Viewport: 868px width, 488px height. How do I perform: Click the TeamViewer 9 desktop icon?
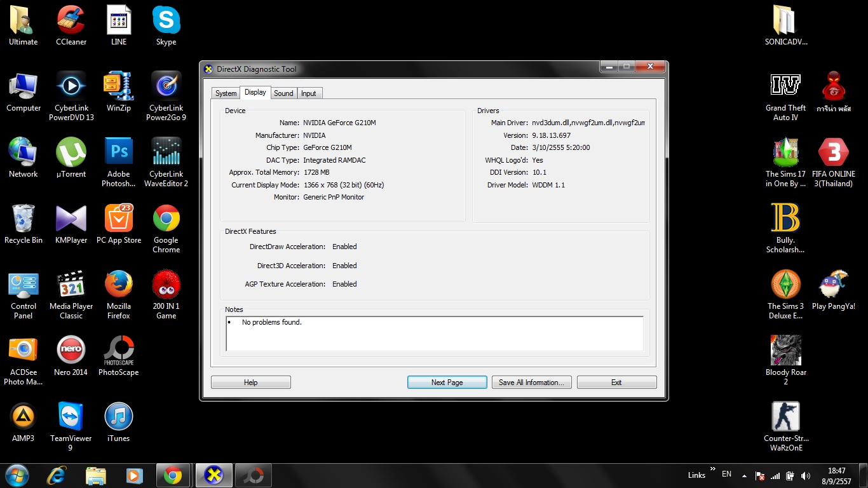(71, 427)
